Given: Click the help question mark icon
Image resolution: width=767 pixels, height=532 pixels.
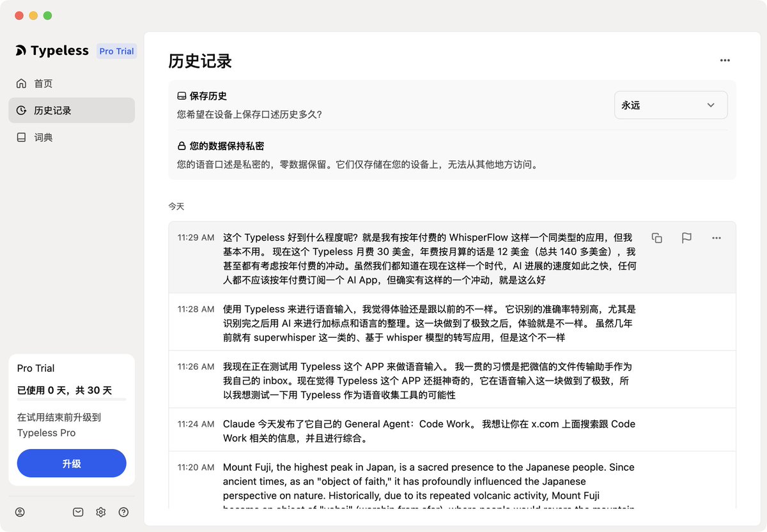Looking at the screenshot, I should [123, 512].
